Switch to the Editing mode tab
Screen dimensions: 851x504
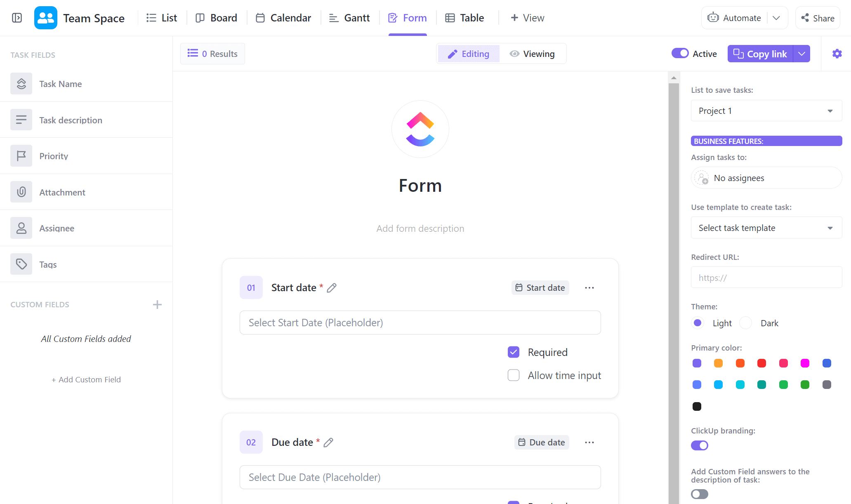(469, 53)
